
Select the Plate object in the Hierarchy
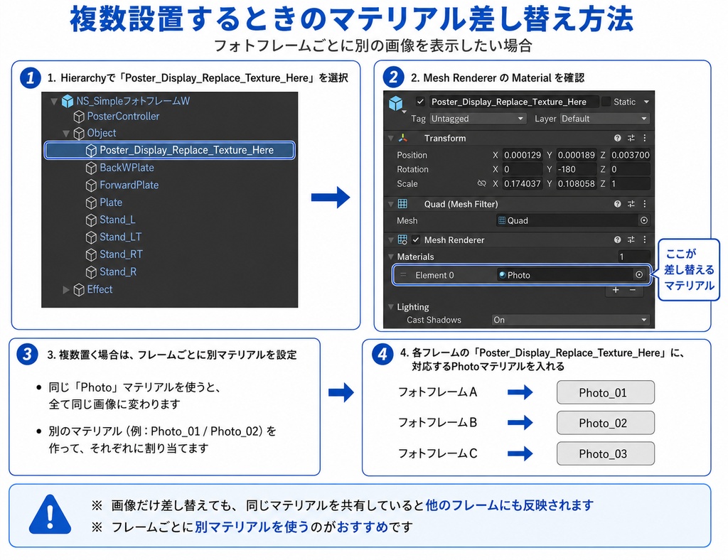111,203
